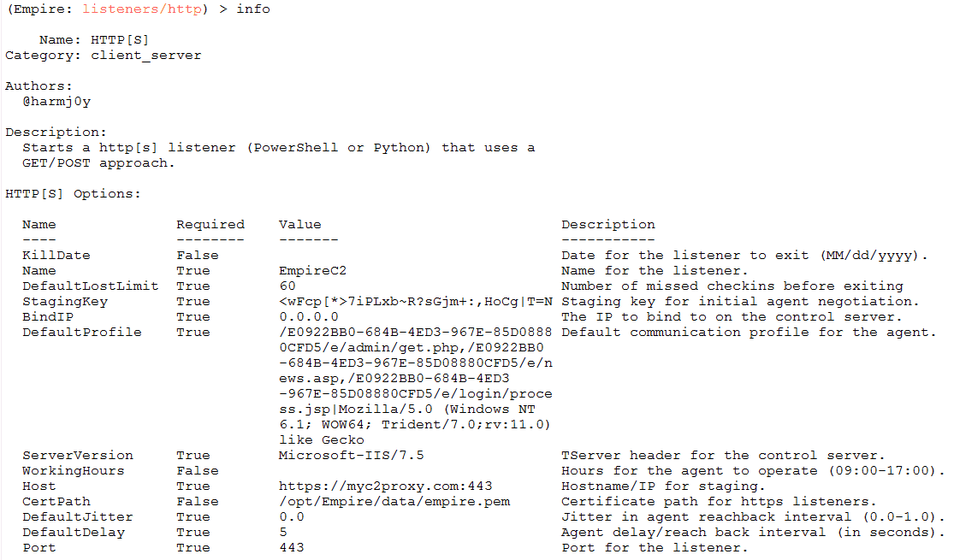Select the DefaultDelay value 5

point(283,532)
